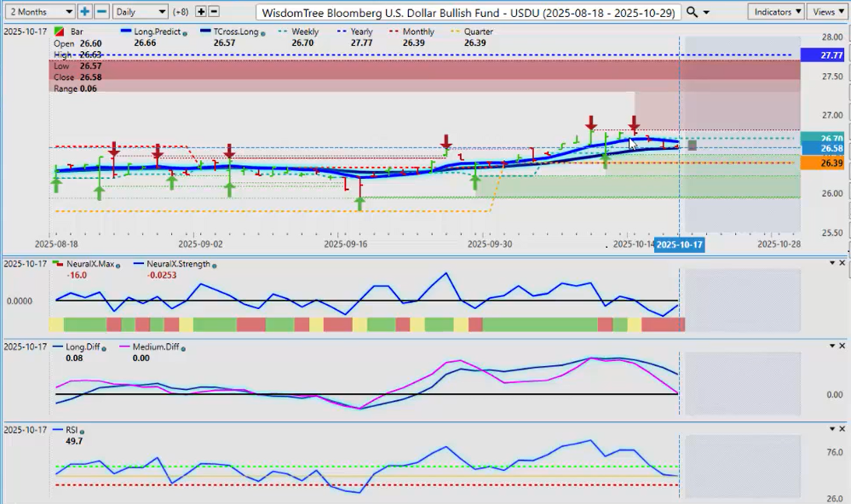This screenshot has height=504, width=851.
Task: Click the black plus forecast-days button
Action: tap(201, 12)
